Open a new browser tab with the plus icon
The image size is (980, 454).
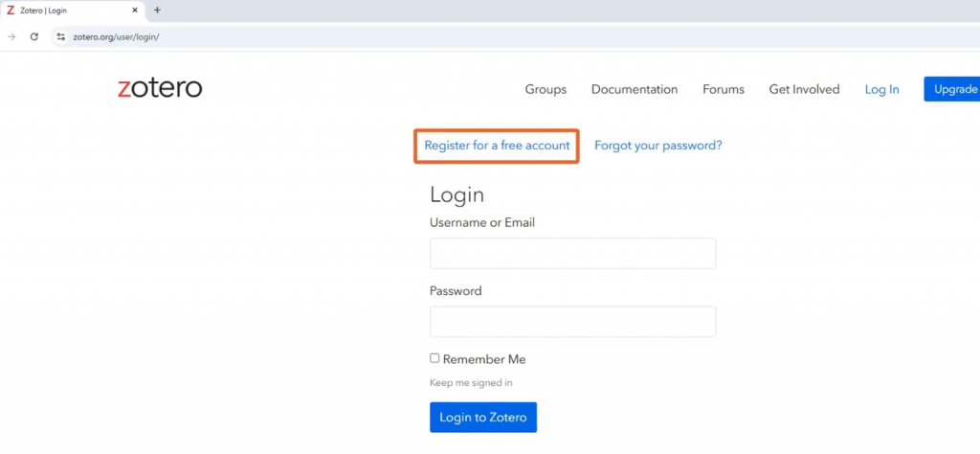pos(157,11)
